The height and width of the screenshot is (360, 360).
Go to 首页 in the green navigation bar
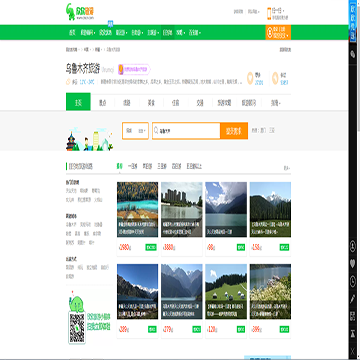pyautogui.click(x=72, y=33)
